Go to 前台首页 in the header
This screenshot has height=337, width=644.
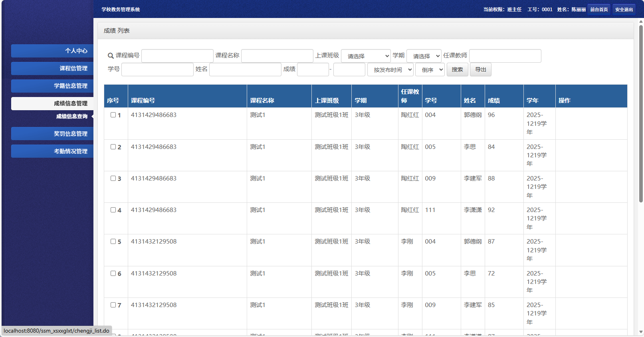(599, 10)
